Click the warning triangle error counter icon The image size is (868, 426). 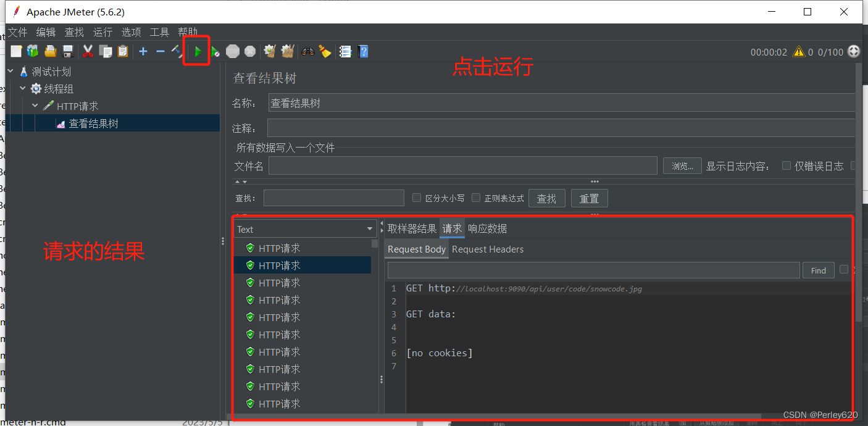799,52
